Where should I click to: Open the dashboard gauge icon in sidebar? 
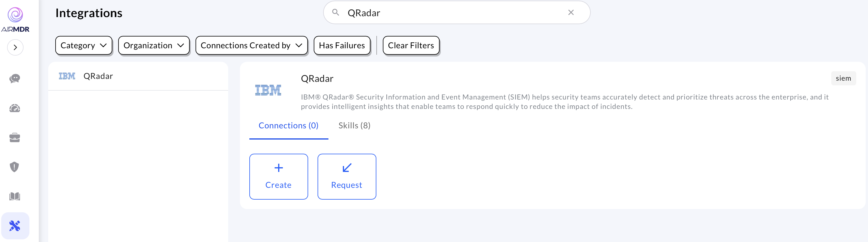tap(15, 108)
